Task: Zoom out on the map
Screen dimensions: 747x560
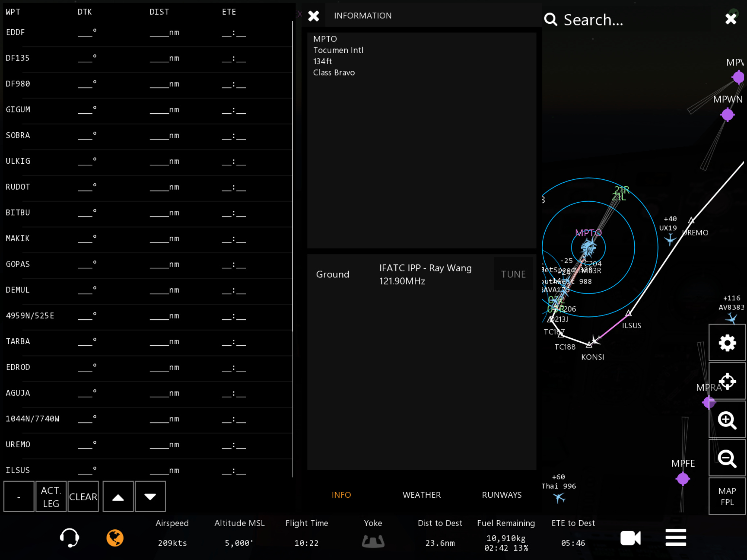Action: pyautogui.click(x=727, y=458)
